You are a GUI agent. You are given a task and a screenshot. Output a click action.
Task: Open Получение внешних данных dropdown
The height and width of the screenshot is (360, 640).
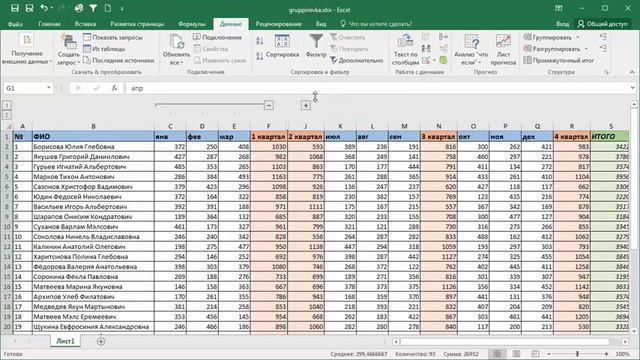tap(27, 49)
